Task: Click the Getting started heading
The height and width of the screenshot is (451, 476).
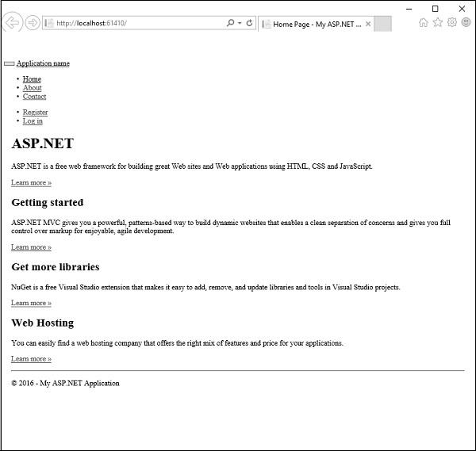Action: point(48,202)
